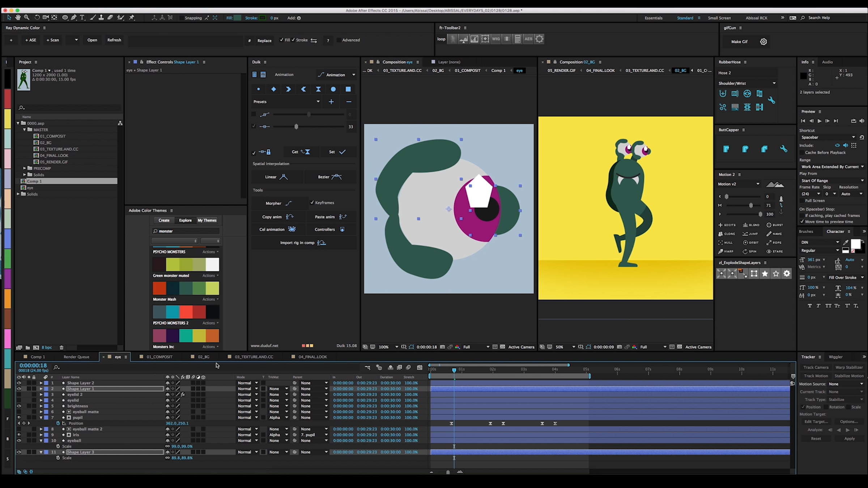Switch to the 01_COMPOSIT timeline tab
The height and width of the screenshot is (488, 868).
pos(159,357)
